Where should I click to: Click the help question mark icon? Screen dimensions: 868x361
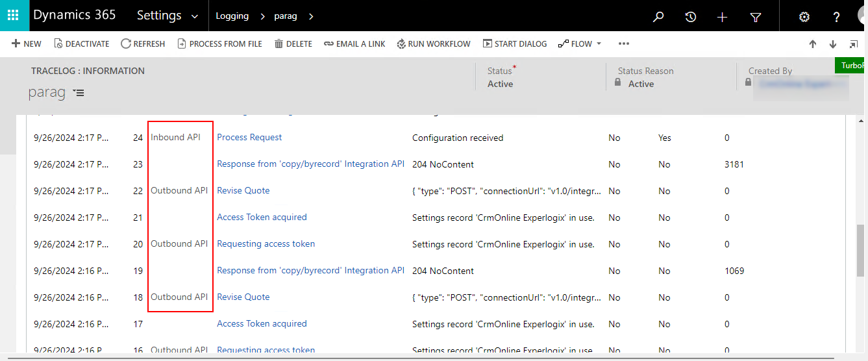[837, 17]
